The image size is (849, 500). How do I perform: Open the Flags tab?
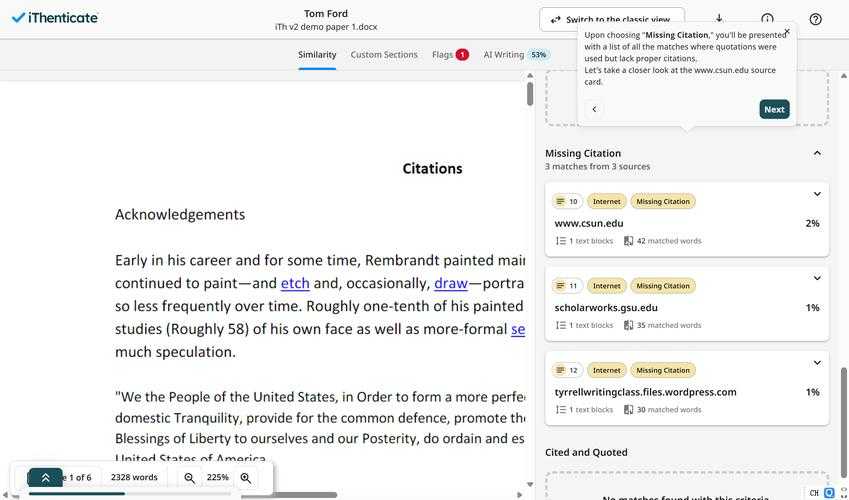450,55
